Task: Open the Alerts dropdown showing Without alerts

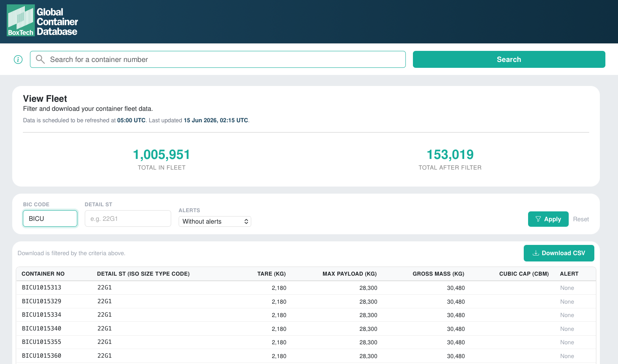Action: click(215, 221)
